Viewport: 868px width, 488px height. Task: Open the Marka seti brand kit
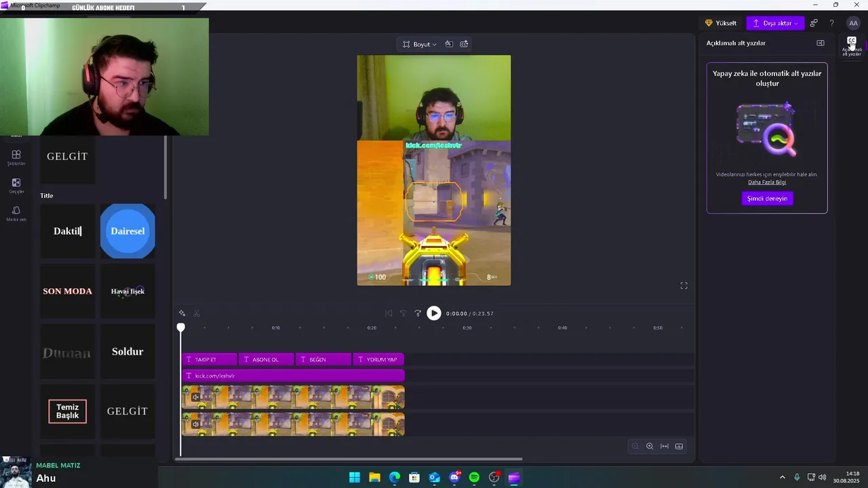pyautogui.click(x=16, y=213)
